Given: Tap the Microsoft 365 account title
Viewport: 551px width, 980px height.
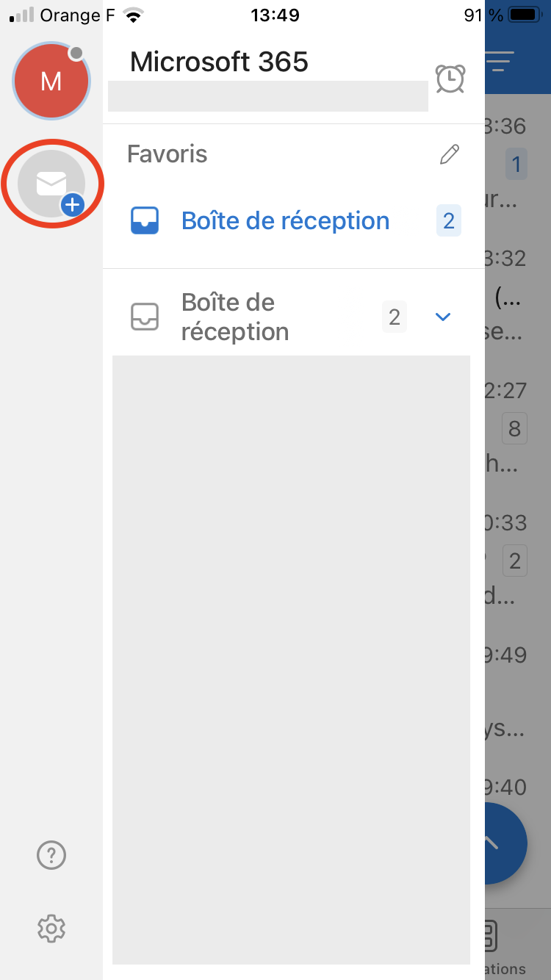Looking at the screenshot, I should (x=219, y=62).
